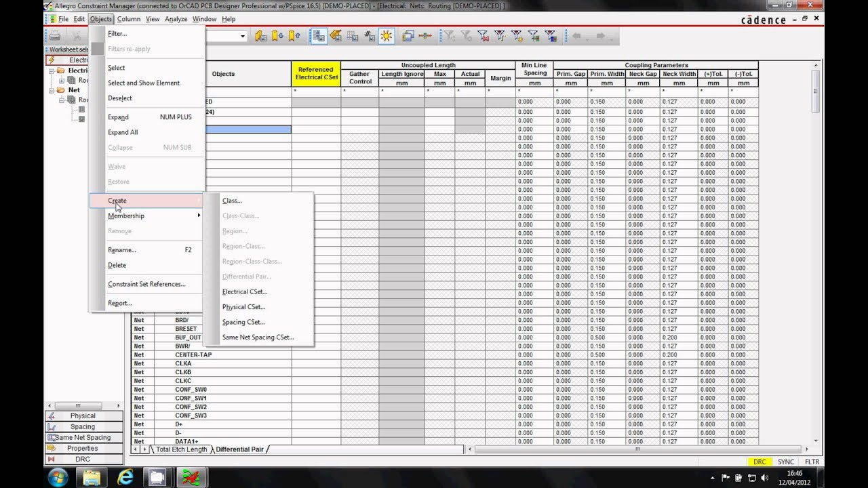The width and height of the screenshot is (868, 488).
Task: Click the grey grid table toolbar icon
Action: [353, 36]
